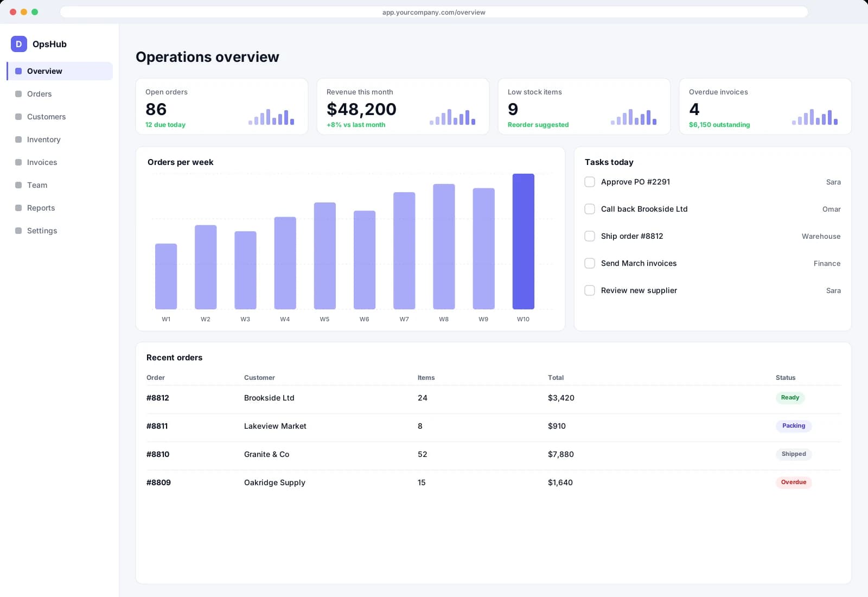
Task: Click the Inventory sidebar icon
Action: click(18, 139)
